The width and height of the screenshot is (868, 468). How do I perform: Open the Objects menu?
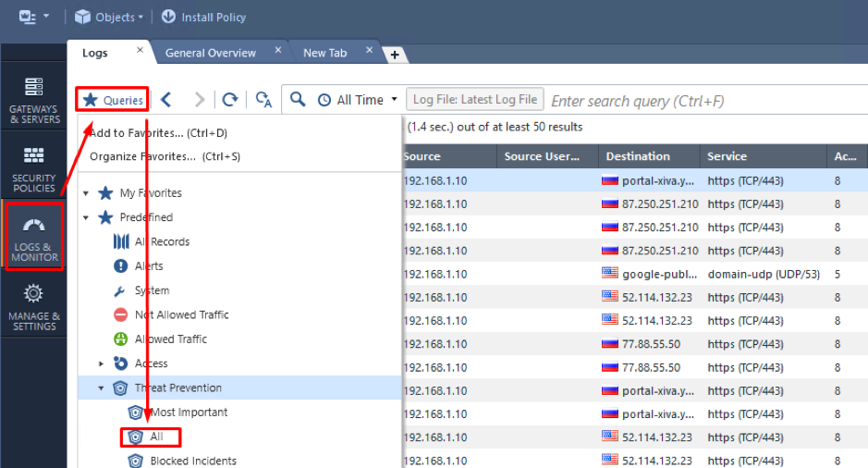(109, 18)
